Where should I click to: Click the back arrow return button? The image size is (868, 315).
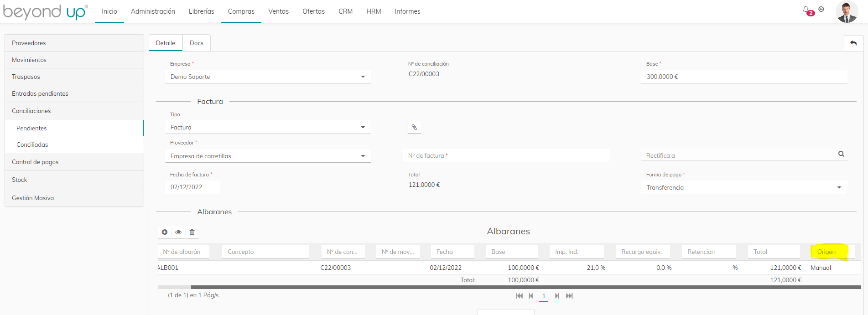click(853, 43)
